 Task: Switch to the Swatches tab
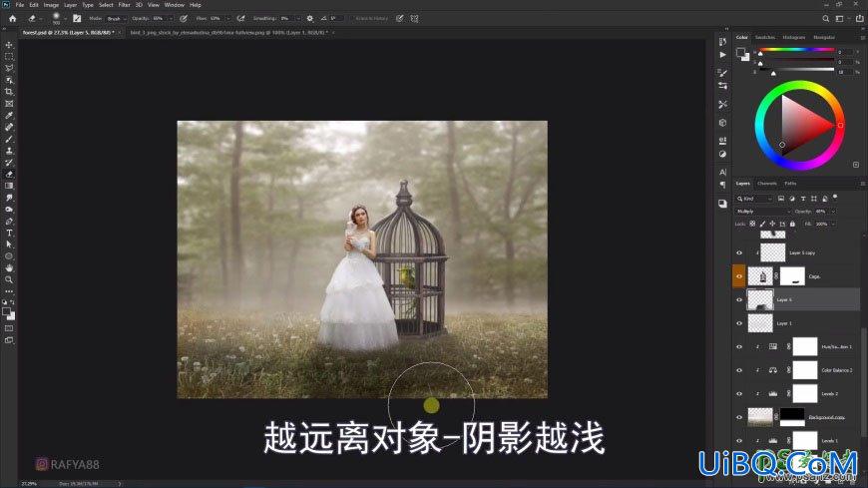pos(765,37)
